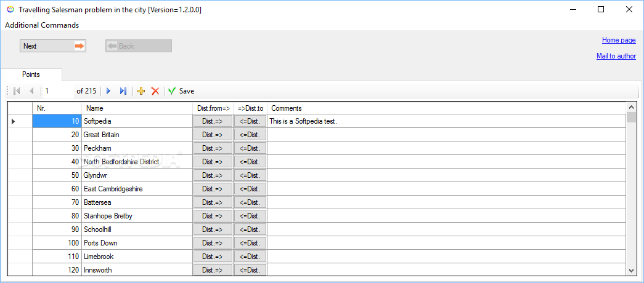644x283 pixels.
Task: Click Dist.=> button in the Limebrook row
Action: click(x=213, y=257)
